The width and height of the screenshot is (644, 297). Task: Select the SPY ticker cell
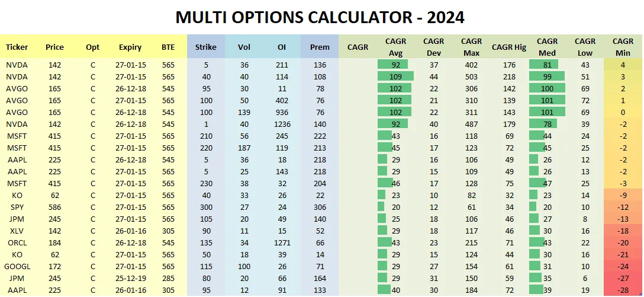click(17, 207)
